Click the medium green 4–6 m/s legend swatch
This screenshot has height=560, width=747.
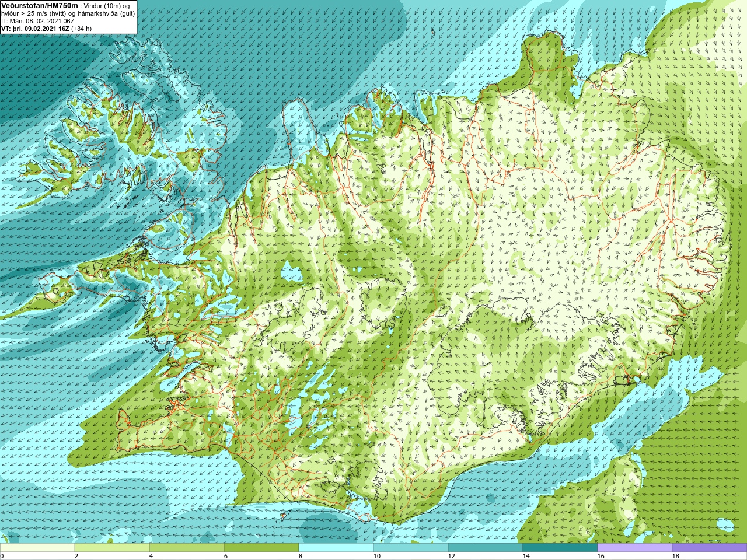tap(187, 548)
